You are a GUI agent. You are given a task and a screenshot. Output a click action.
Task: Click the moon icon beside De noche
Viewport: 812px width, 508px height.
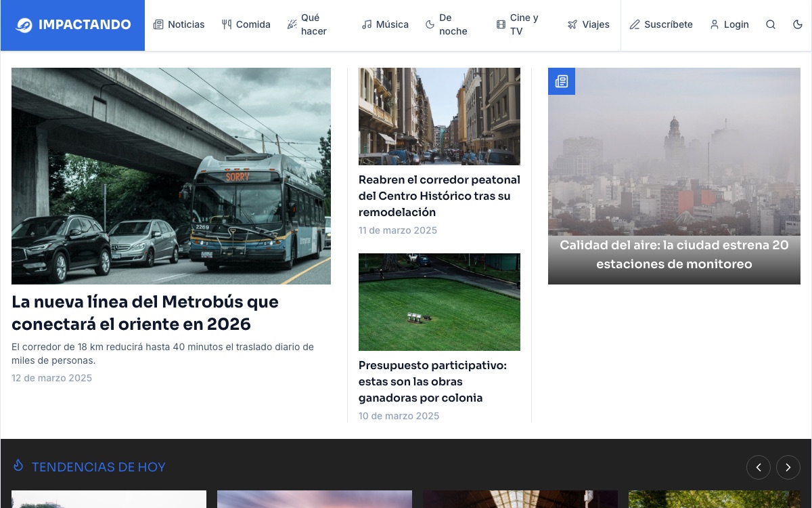[x=430, y=24]
